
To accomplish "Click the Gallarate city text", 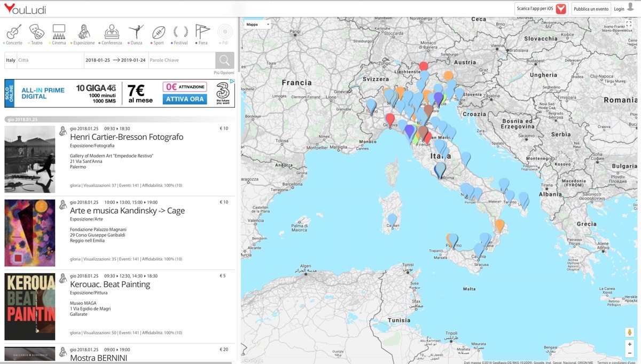I will click(80, 314).
